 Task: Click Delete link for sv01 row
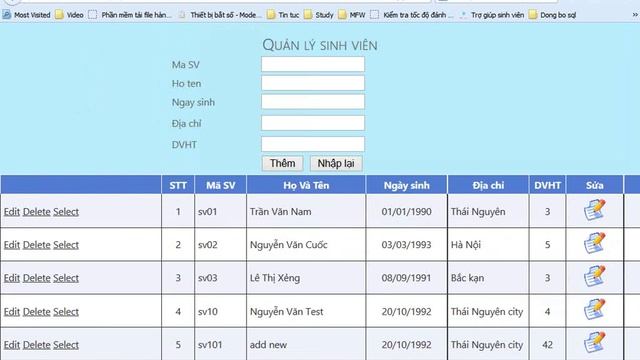pos(37,212)
